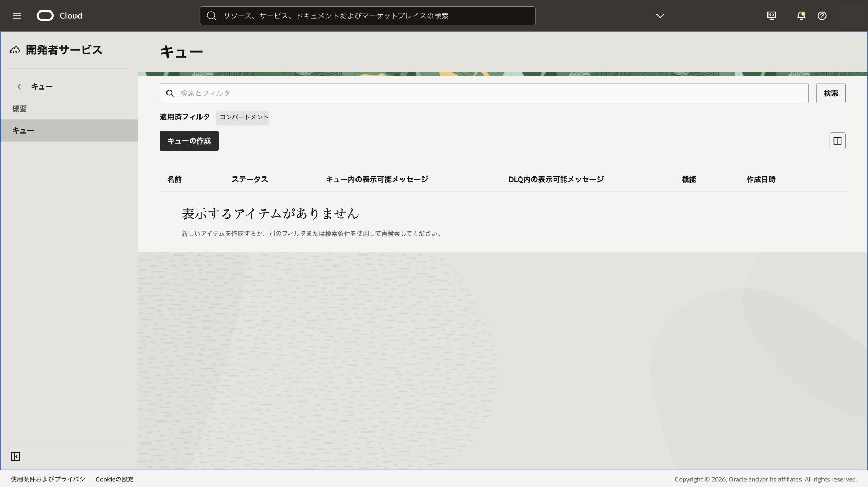Click the キューの作成 button
Screen dimensions: 868x487
189,141
